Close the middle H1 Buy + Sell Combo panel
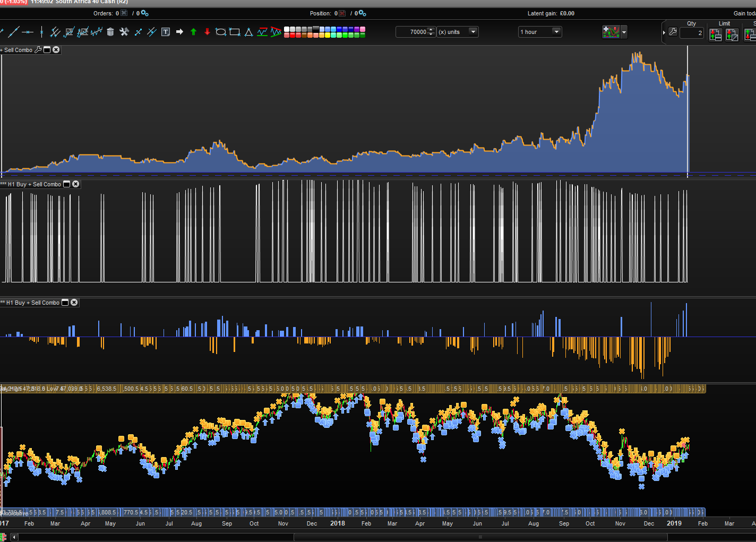Image resolution: width=756 pixels, height=542 pixels. [x=76, y=184]
